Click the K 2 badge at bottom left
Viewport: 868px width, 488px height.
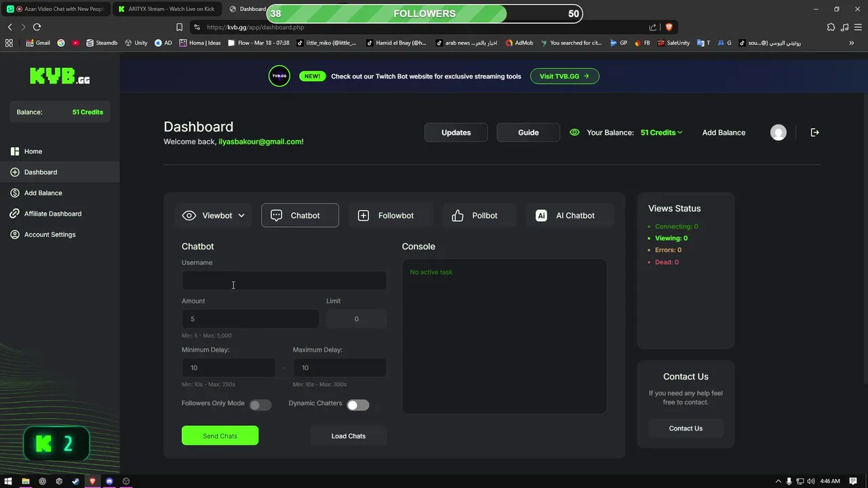coord(56,444)
